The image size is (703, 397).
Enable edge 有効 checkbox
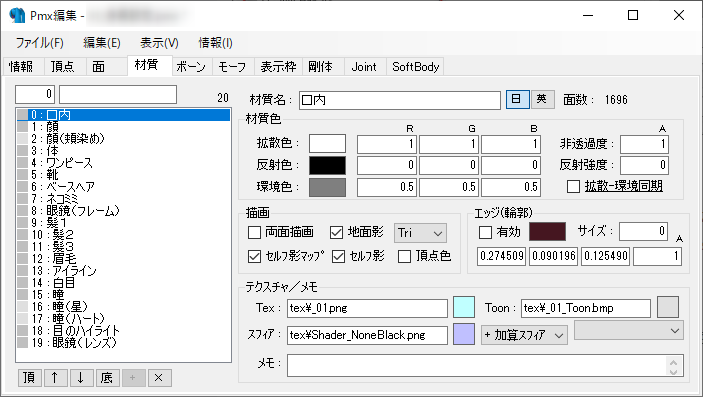[499, 232]
